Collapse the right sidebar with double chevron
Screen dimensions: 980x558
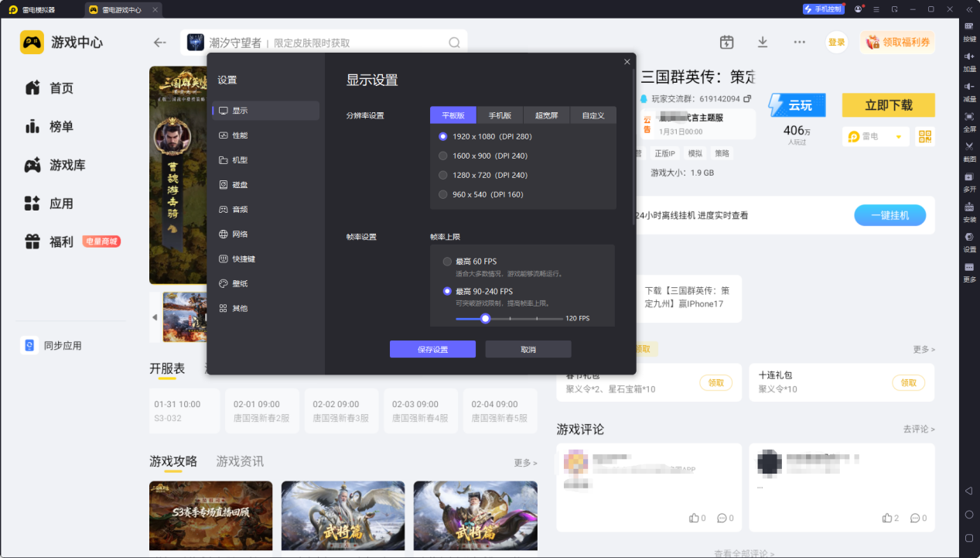tap(968, 9)
